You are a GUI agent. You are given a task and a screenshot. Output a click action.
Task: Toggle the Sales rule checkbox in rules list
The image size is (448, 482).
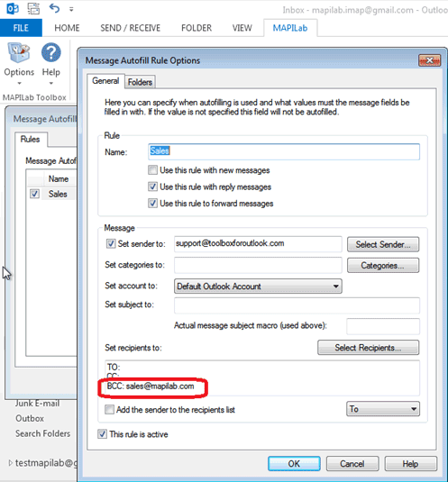pyautogui.click(x=34, y=194)
